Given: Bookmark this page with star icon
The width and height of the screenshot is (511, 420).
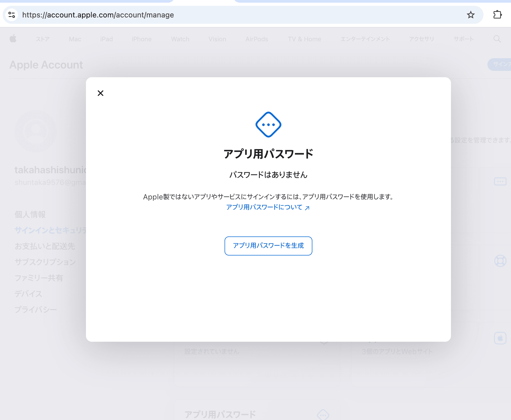Looking at the screenshot, I should coord(471,15).
